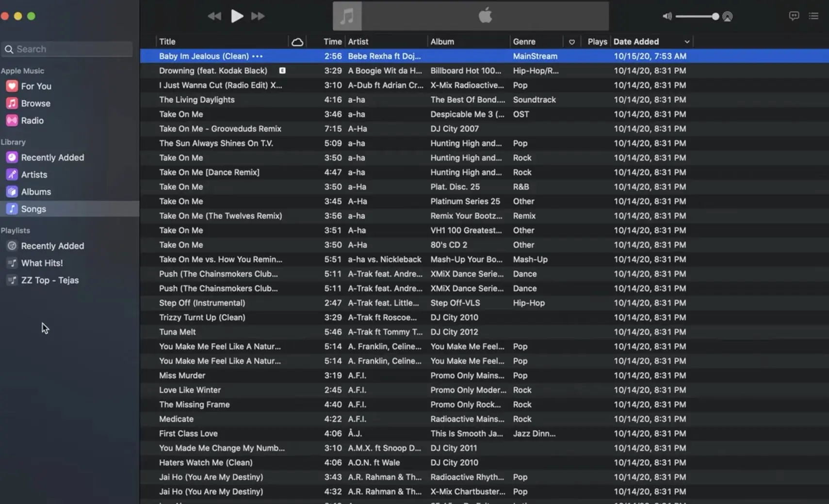Screen dimensions: 829x504
Task: Click the ZZ Top - Tejas playlist icon
Action: coord(12,280)
